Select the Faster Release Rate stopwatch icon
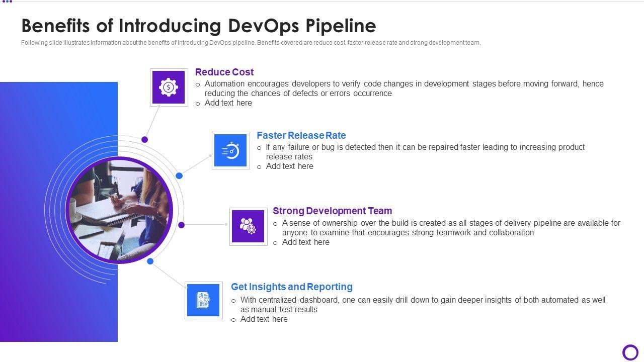The image size is (644, 362). coord(230,150)
